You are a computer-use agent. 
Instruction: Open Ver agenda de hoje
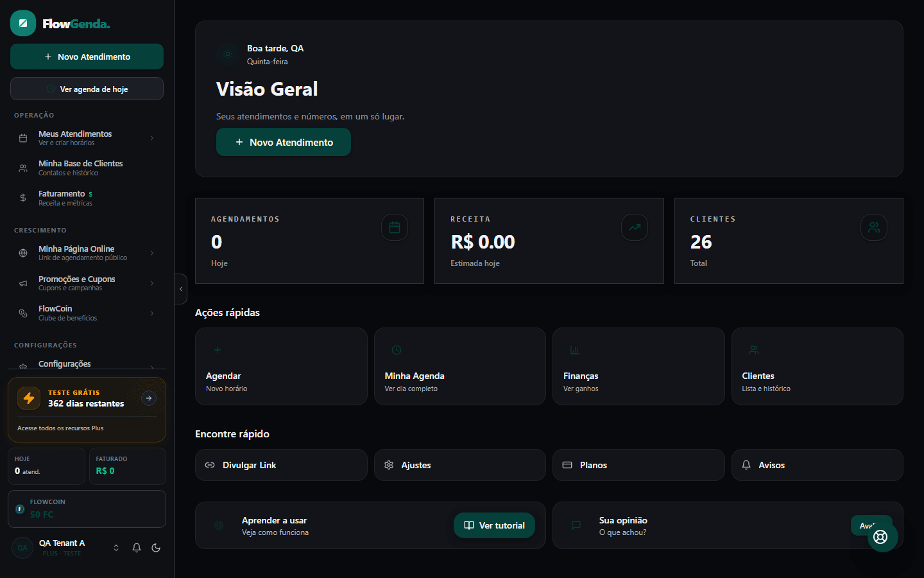tap(87, 89)
